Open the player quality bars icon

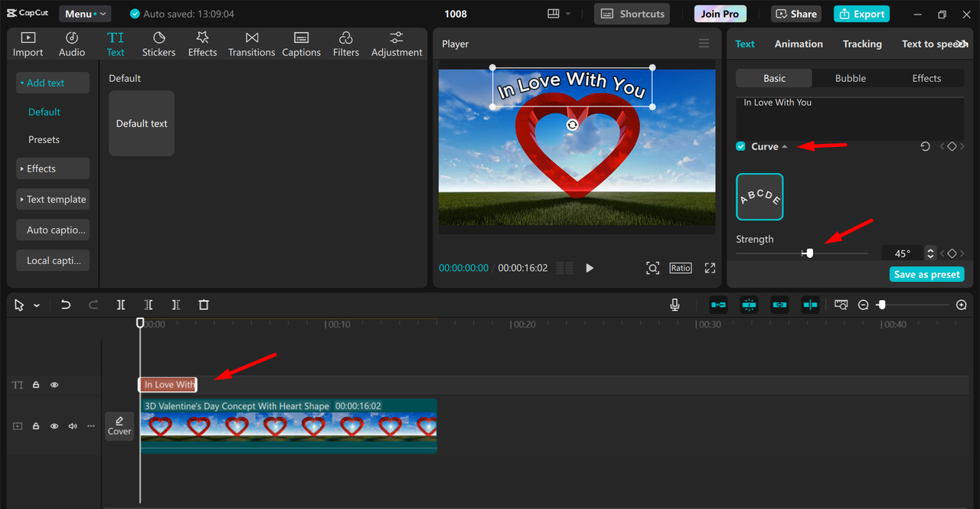point(565,268)
